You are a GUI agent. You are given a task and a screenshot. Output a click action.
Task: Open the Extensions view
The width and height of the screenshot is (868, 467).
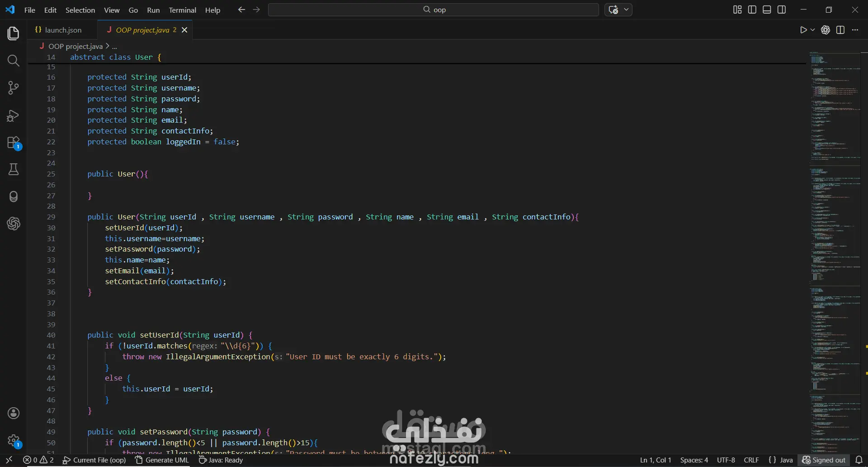tap(14, 143)
